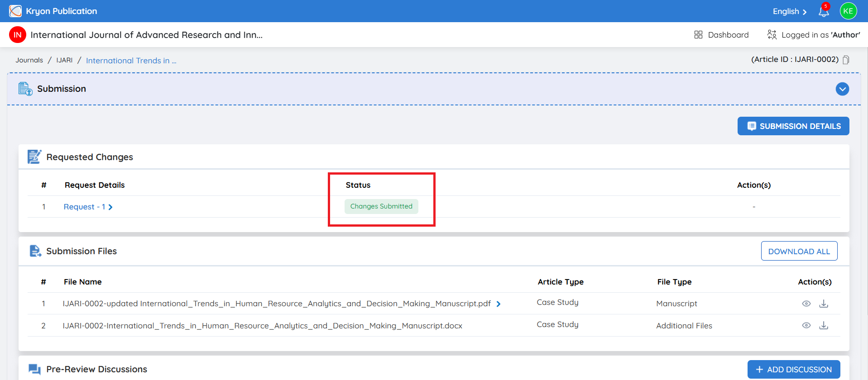
Task: Collapse the Submission section with round chevron
Action: (x=842, y=89)
